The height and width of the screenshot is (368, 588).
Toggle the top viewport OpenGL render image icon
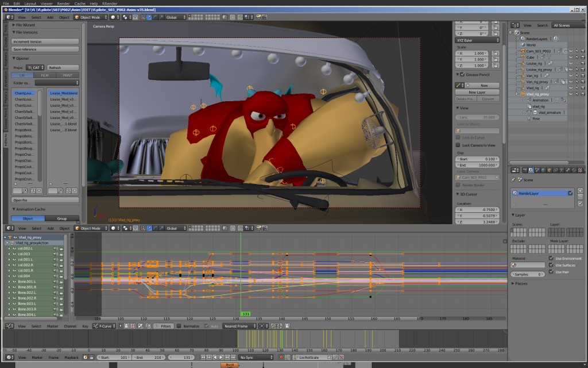tap(258, 17)
